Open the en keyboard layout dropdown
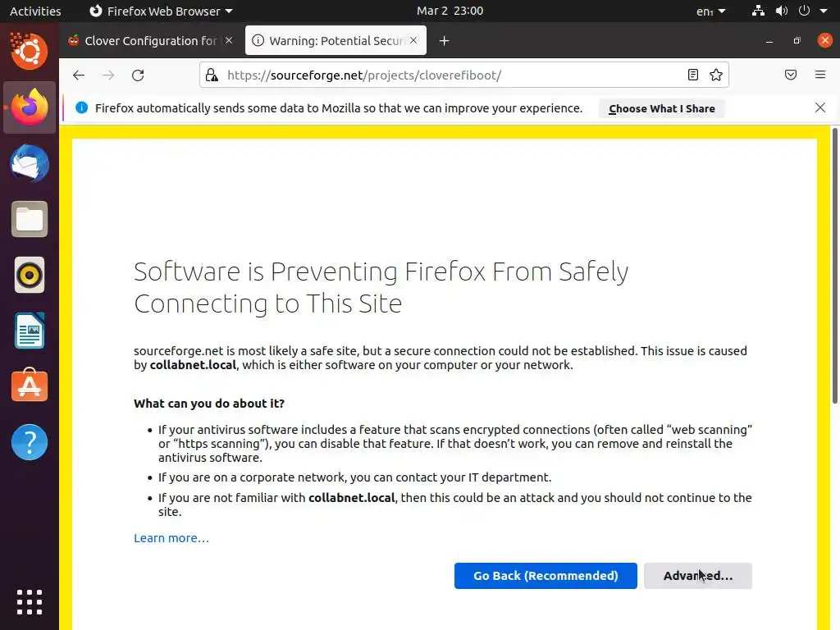The height and width of the screenshot is (630, 840). click(710, 11)
